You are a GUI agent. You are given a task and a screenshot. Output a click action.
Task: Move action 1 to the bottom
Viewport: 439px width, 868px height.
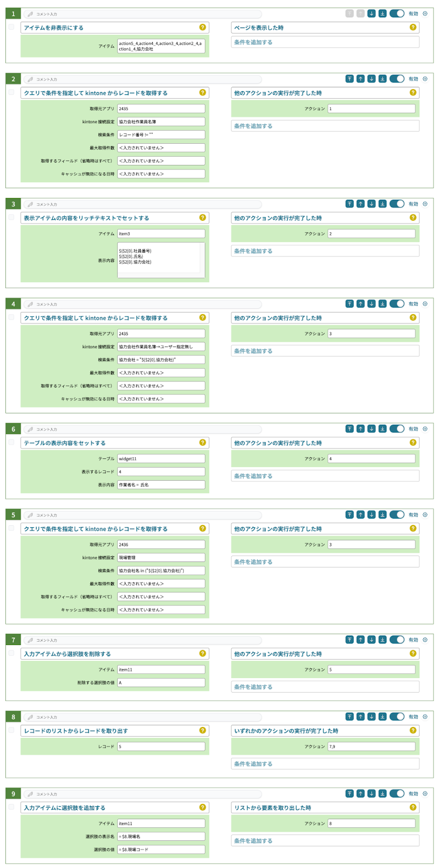382,14
